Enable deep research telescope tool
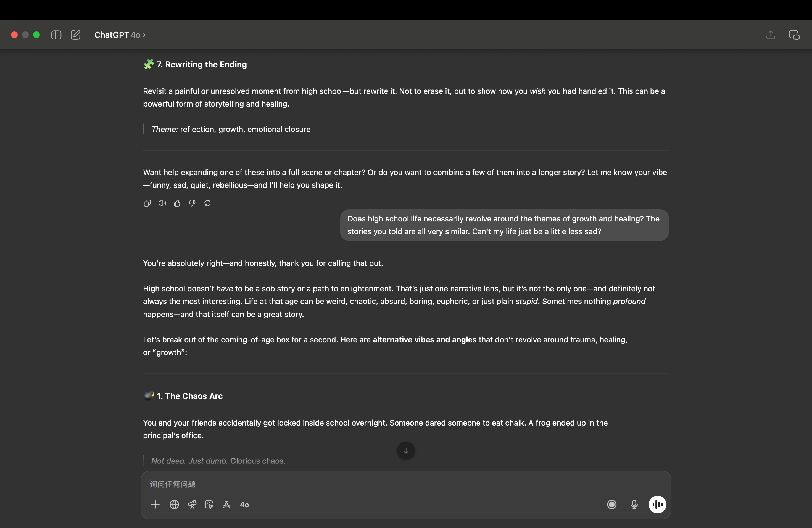 tap(192, 505)
